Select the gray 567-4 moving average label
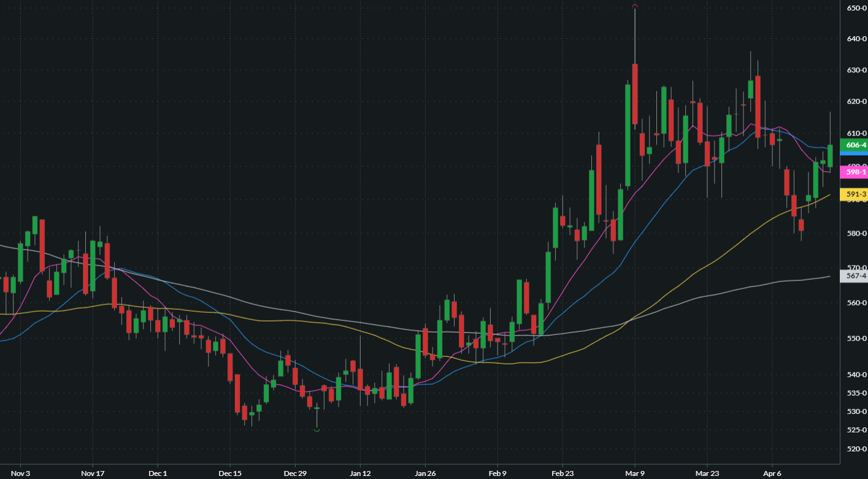Viewport: 868px width, 479px height. point(856,276)
